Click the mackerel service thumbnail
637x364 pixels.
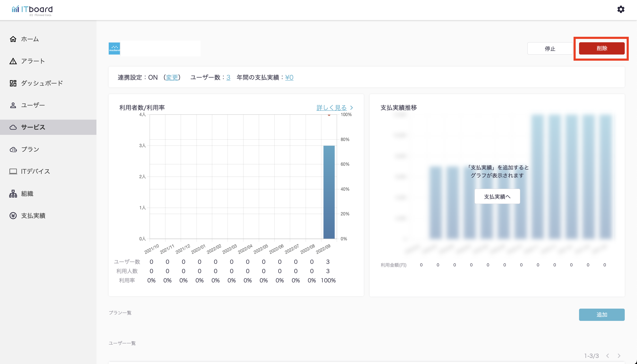coord(114,48)
